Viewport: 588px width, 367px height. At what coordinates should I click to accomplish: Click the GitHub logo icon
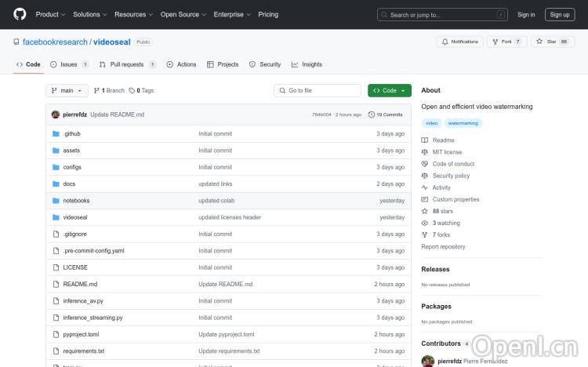click(20, 14)
